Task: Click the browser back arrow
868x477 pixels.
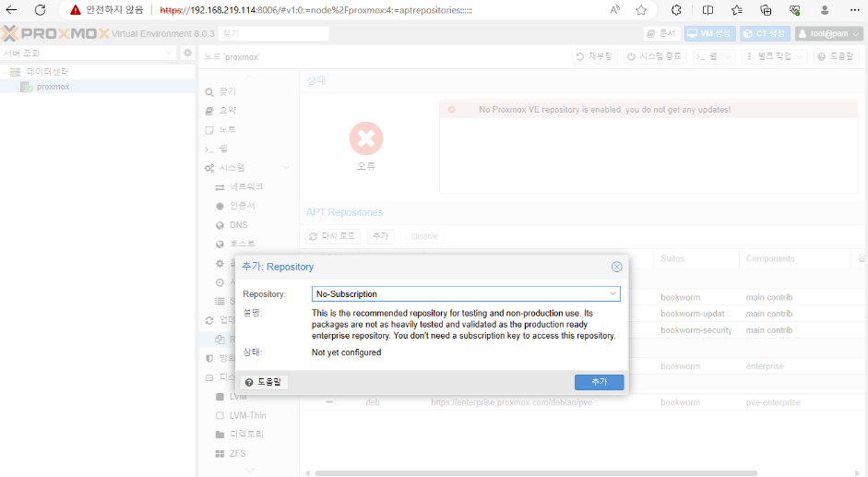Action: click(11, 10)
